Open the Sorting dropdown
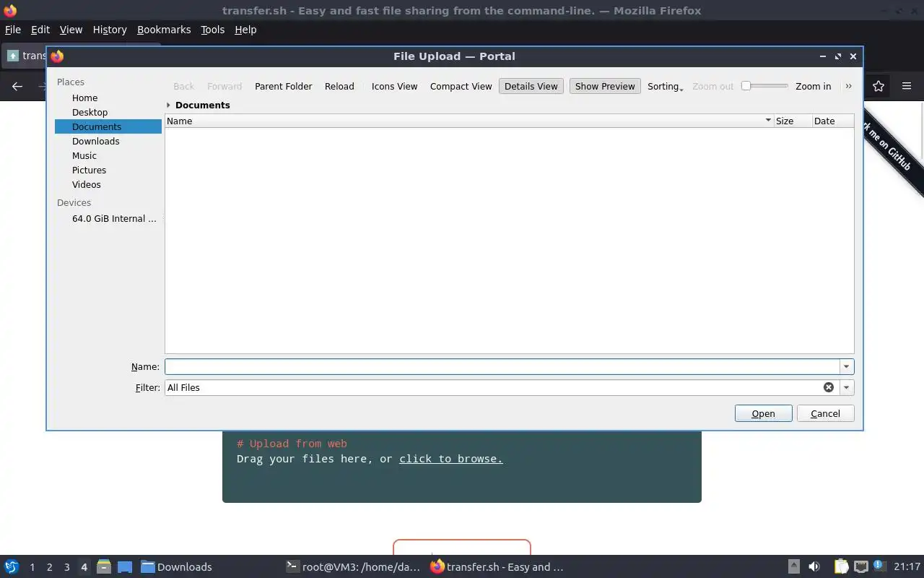 [665, 86]
